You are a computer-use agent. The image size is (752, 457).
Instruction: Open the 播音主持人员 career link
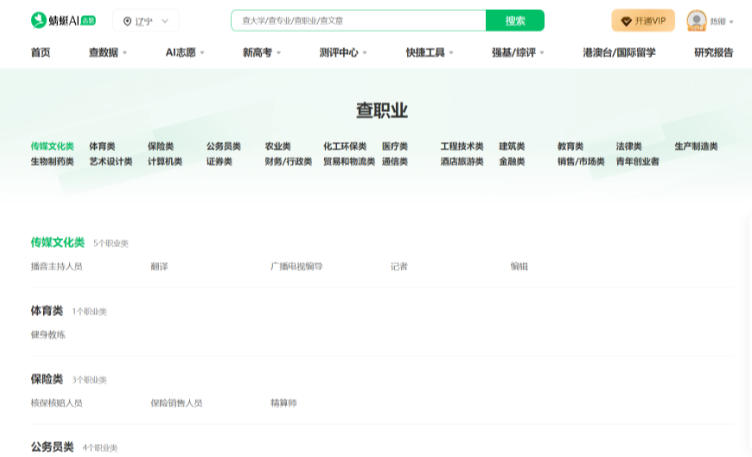click(x=57, y=267)
